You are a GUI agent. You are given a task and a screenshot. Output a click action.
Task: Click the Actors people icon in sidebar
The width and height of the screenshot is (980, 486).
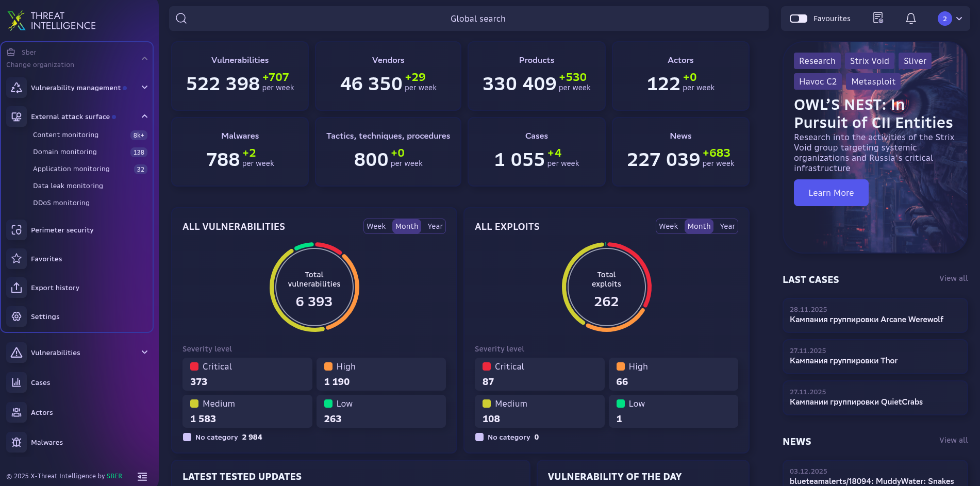click(x=16, y=412)
